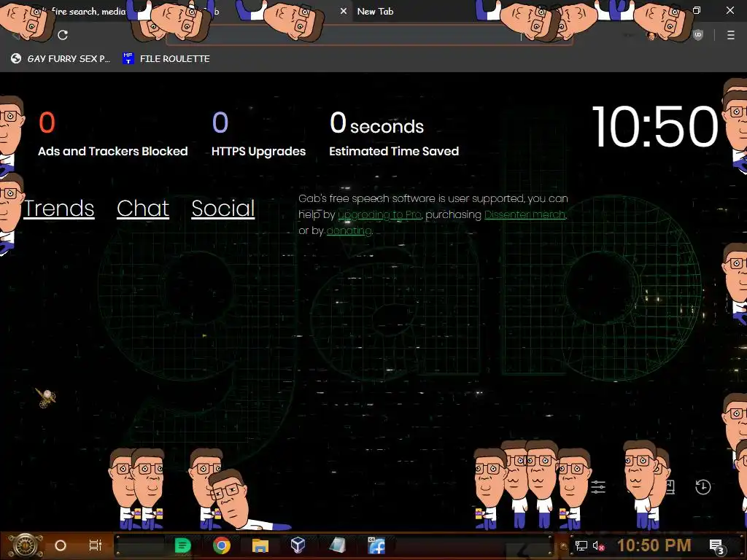Open the steampunk Start button
Viewport: 747px width, 560px height.
(x=25, y=545)
